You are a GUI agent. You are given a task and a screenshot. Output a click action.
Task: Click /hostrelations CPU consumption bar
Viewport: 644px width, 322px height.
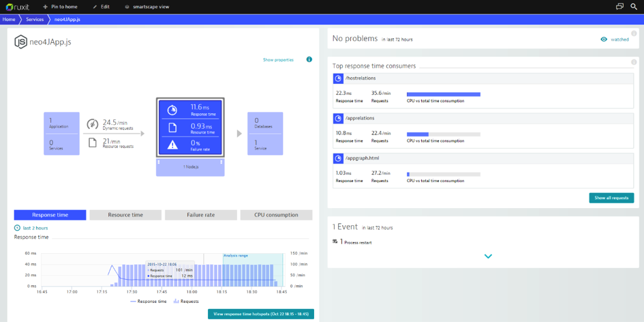[x=444, y=95]
